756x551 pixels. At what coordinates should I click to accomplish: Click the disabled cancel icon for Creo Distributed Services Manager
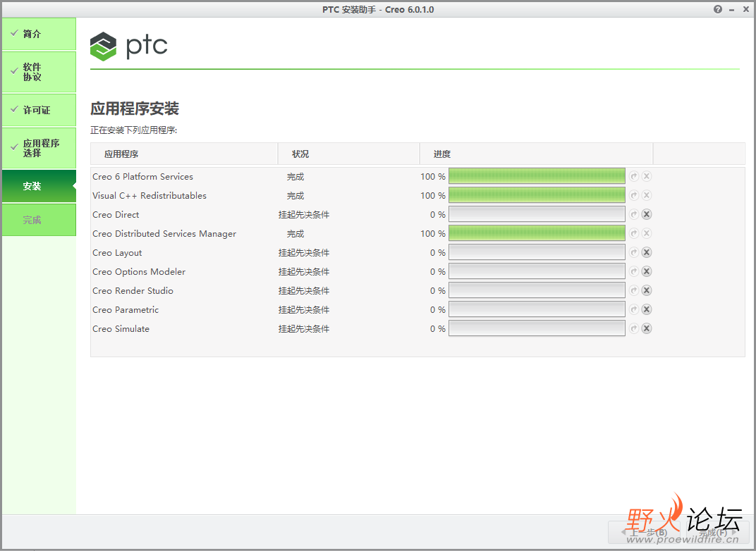click(x=647, y=234)
